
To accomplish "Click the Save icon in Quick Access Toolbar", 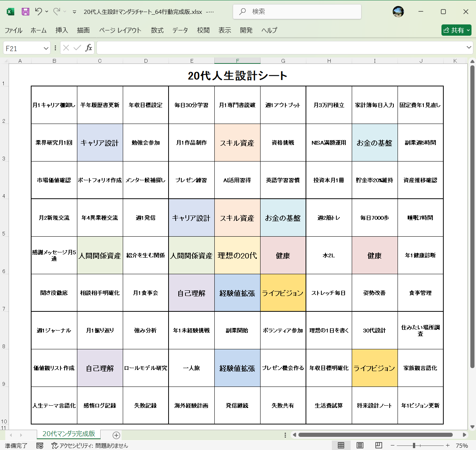I will tap(25, 12).
